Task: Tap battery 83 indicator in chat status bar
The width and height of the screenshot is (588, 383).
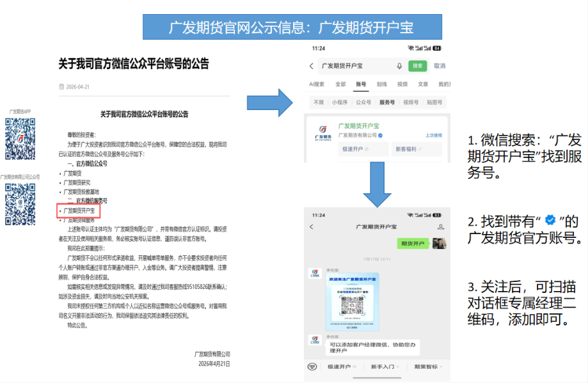Action: 437,215
